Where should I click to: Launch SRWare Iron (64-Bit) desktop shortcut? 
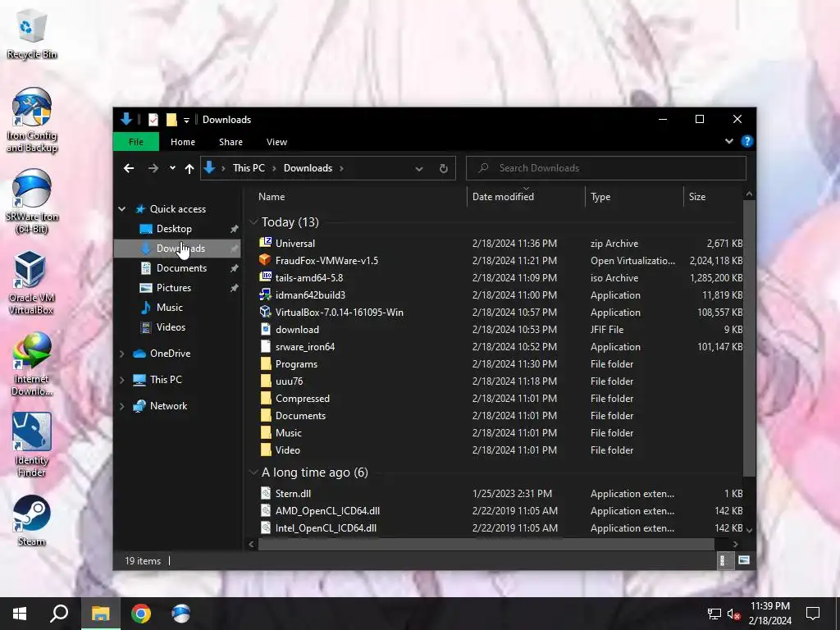(x=32, y=202)
